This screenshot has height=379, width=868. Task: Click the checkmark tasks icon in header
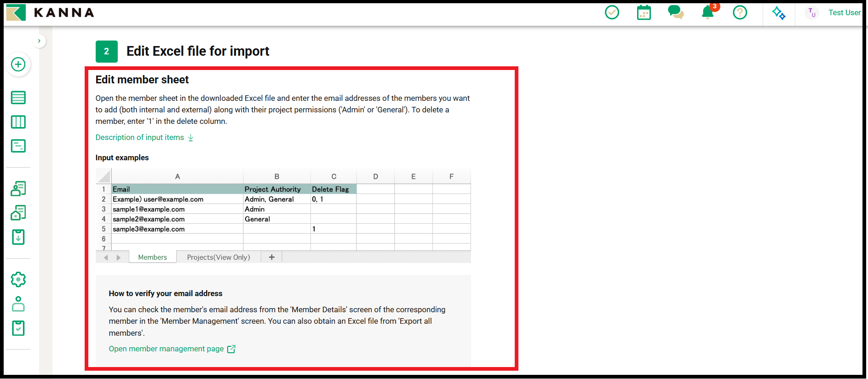click(x=612, y=12)
